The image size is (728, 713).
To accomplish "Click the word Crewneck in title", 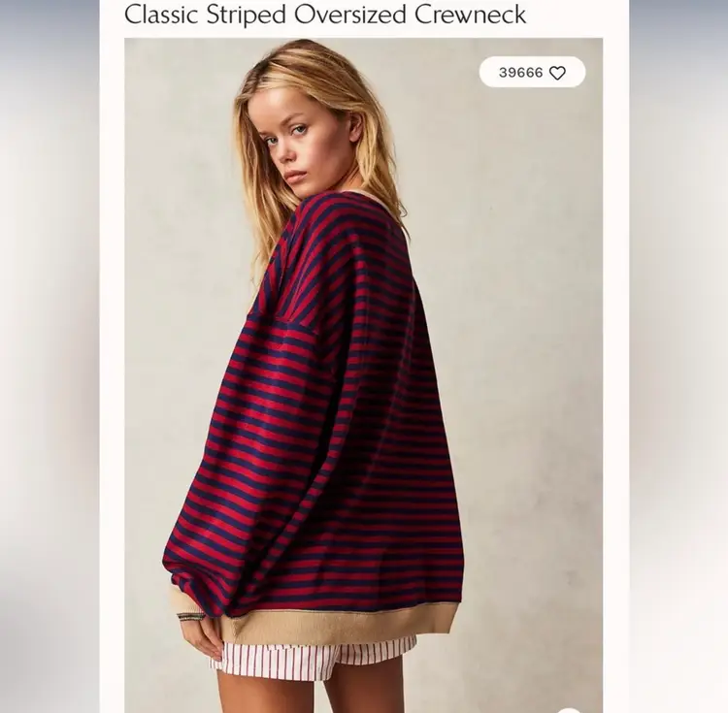I will [x=471, y=14].
